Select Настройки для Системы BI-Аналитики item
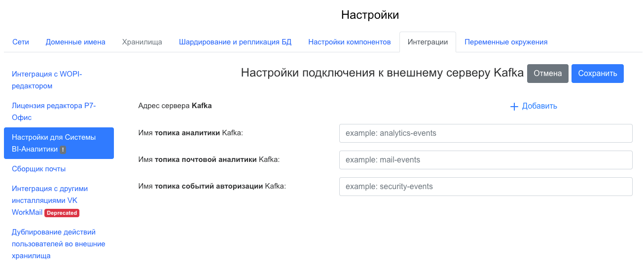Viewport: 644px width, 274px height. [x=54, y=143]
